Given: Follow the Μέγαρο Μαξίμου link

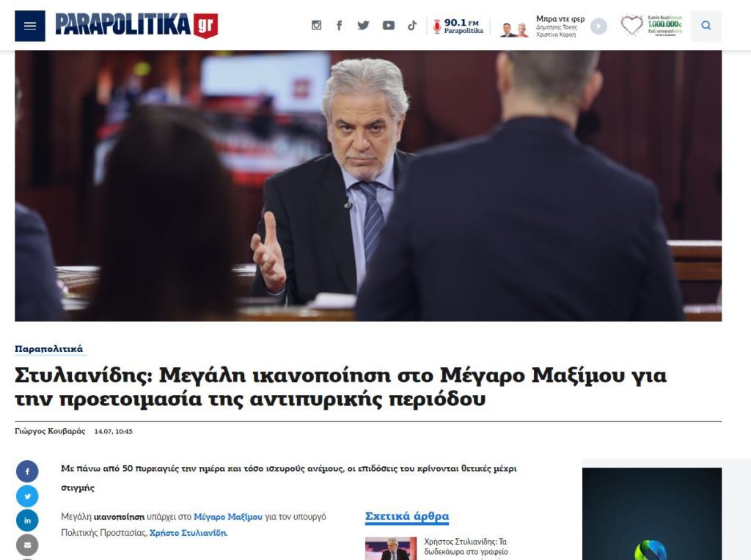Looking at the screenshot, I should click(x=228, y=517).
